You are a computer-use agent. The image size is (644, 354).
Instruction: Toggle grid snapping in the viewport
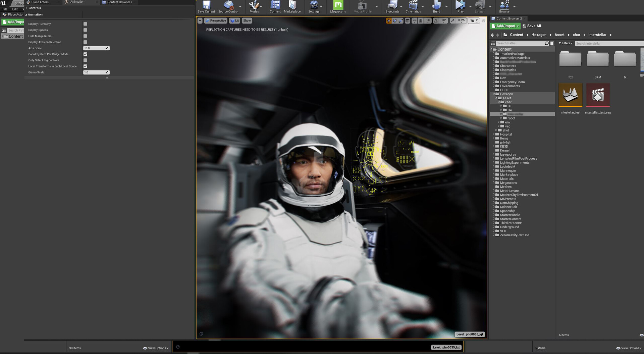pyautogui.click(x=421, y=21)
